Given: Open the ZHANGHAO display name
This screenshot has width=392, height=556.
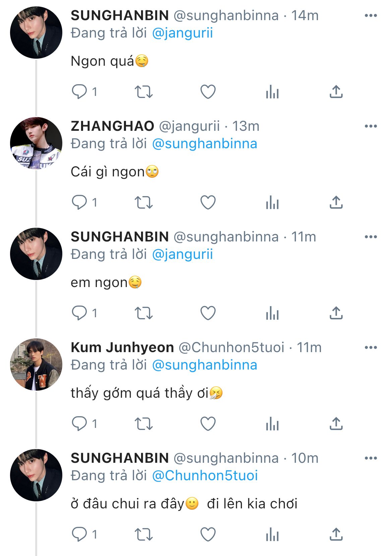Looking at the screenshot, I should 112,126.
